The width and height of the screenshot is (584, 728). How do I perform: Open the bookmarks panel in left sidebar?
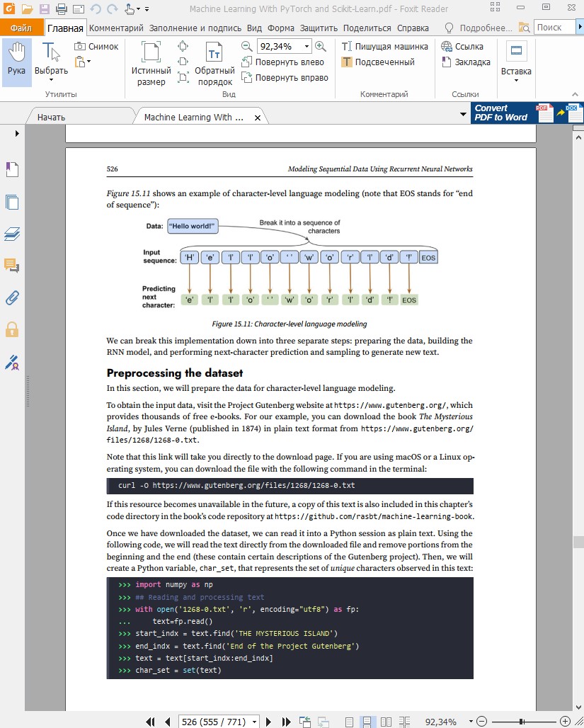point(12,170)
